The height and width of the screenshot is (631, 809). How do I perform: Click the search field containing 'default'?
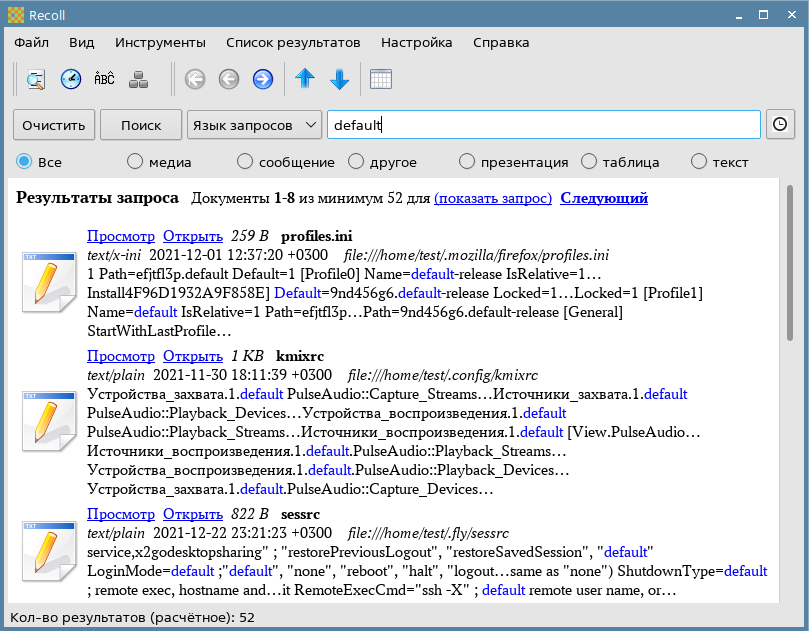(x=543, y=125)
